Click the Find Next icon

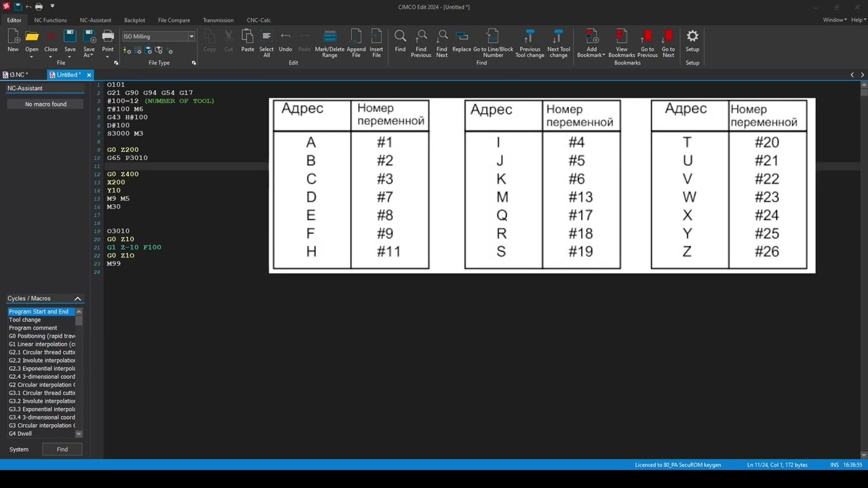(x=442, y=37)
